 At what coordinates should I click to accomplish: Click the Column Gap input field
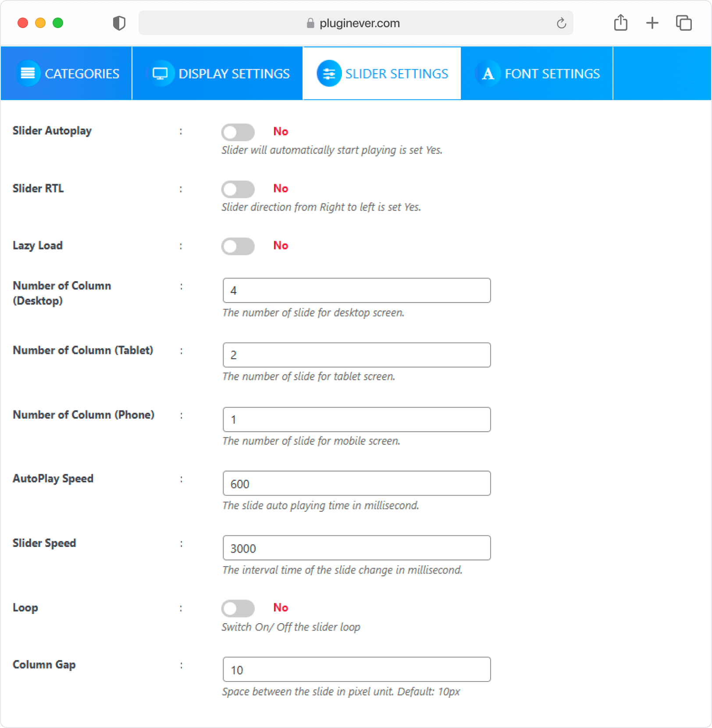pos(356,669)
